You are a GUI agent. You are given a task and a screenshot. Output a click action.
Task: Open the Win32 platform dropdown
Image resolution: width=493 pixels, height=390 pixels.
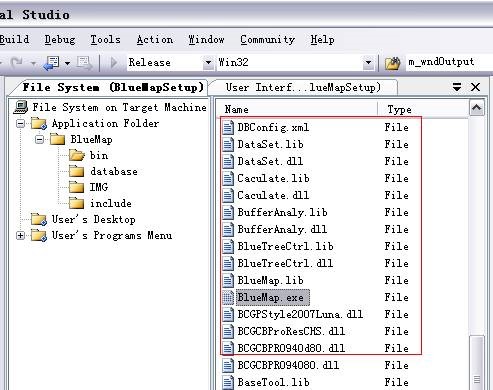368,62
